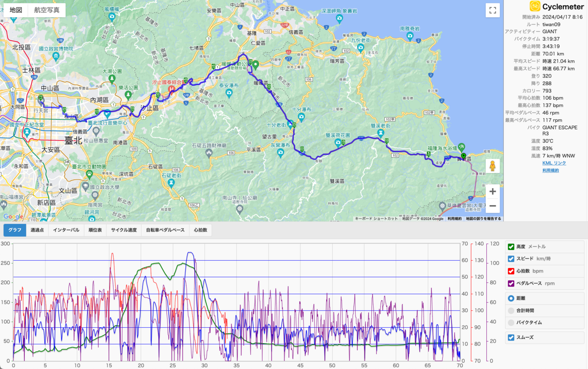Toggle the スピード speed checkbox

(x=511, y=259)
